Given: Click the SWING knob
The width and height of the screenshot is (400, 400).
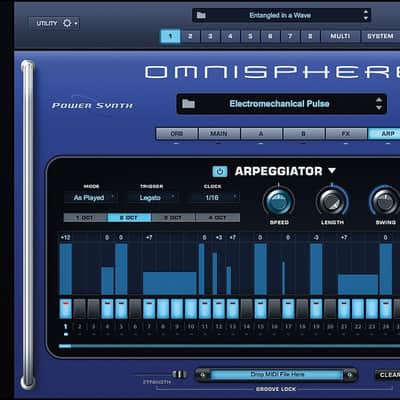Looking at the screenshot, I should pyautogui.click(x=385, y=201).
